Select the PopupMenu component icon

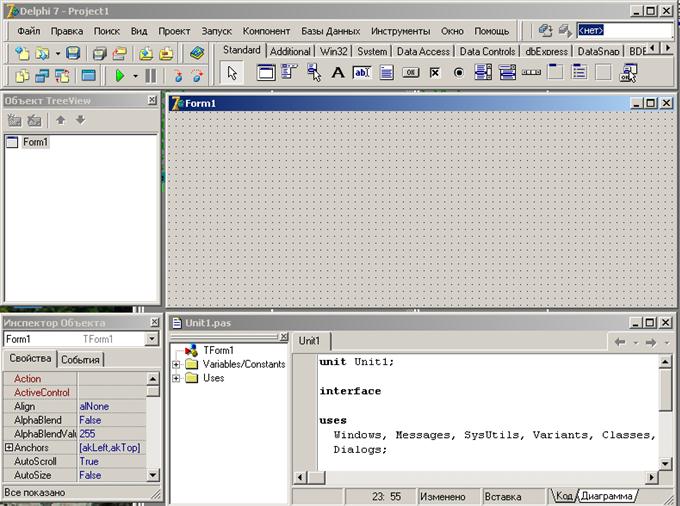click(x=314, y=72)
